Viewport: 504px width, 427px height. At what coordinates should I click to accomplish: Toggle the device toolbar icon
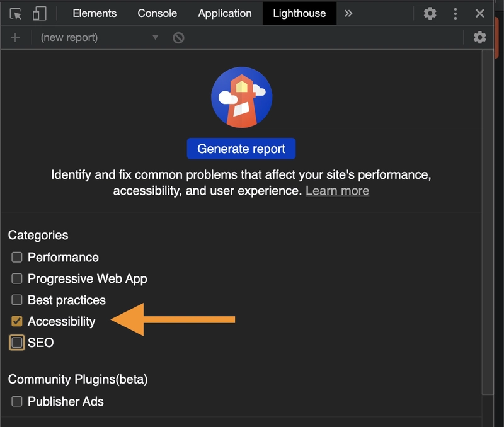pos(39,13)
